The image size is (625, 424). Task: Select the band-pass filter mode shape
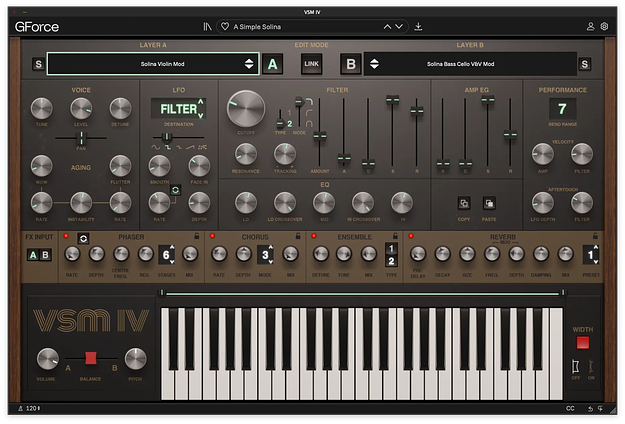pyautogui.click(x=309, y=124)
